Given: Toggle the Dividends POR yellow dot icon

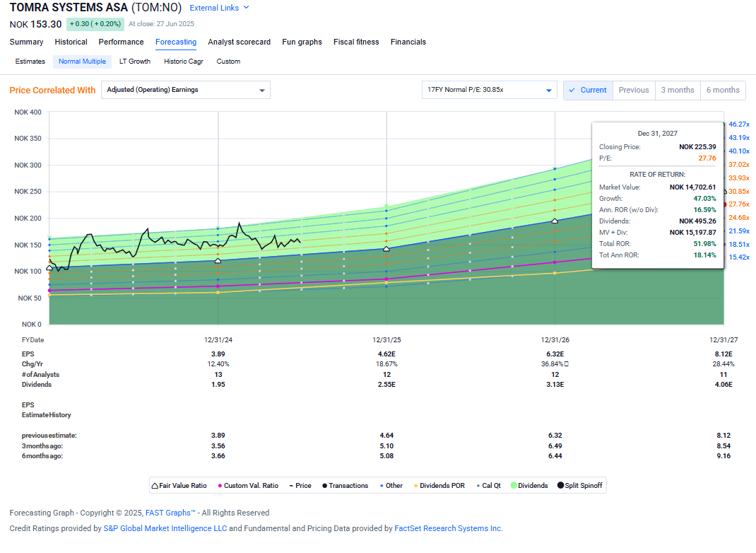Looking at the screenshot, I should coord(415,485).
